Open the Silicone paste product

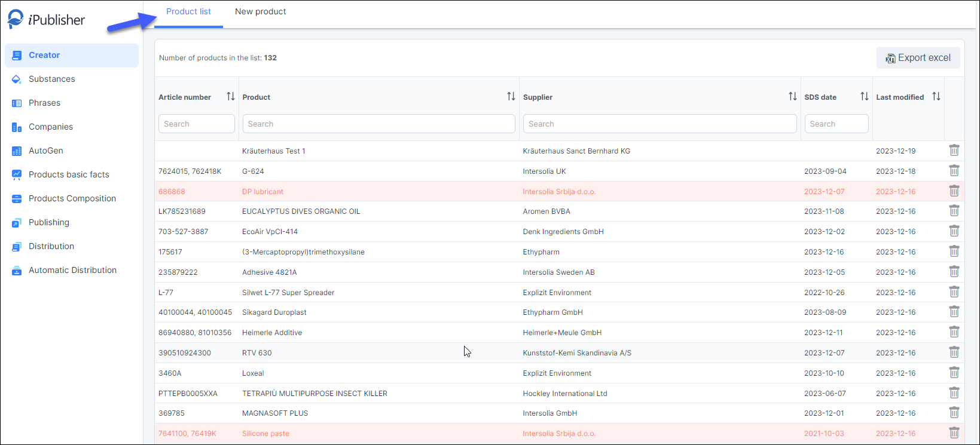point(265,434)
